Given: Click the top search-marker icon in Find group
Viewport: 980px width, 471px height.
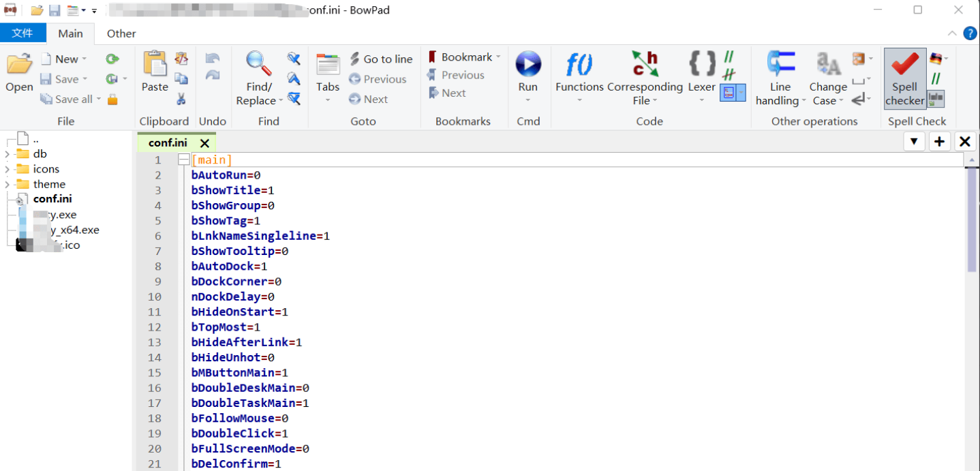Looking at the screenshot, I should (294, 59).
